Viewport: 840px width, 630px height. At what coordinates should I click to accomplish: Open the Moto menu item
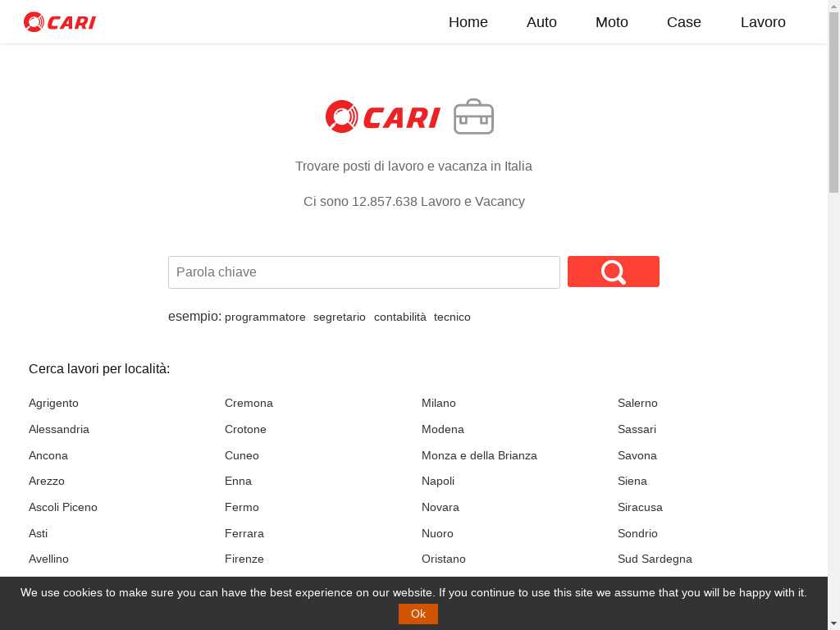point(611,22)
